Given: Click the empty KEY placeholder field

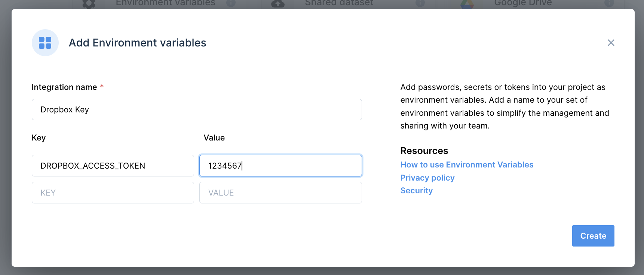Looking at the screenshot, I should click(113, 193).
